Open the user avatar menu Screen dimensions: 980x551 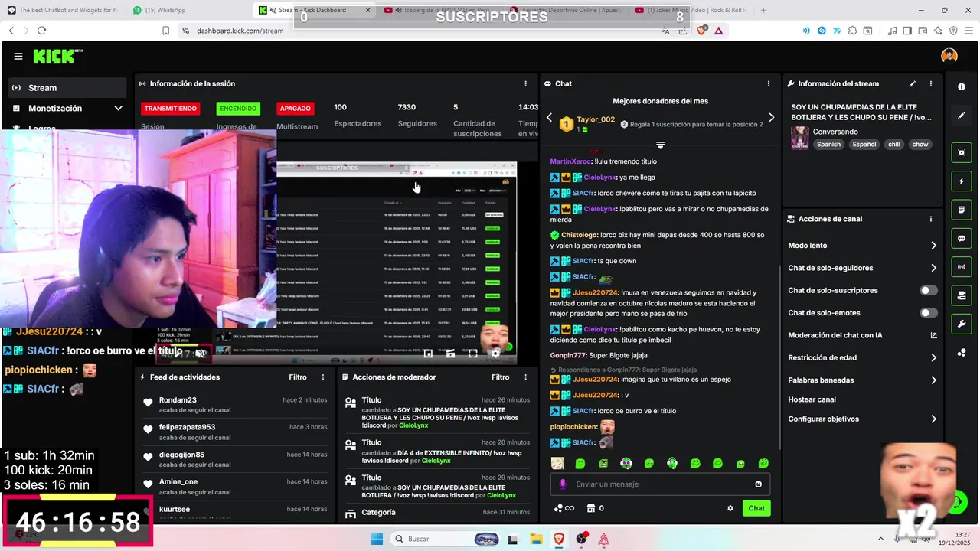pos(949,56)
